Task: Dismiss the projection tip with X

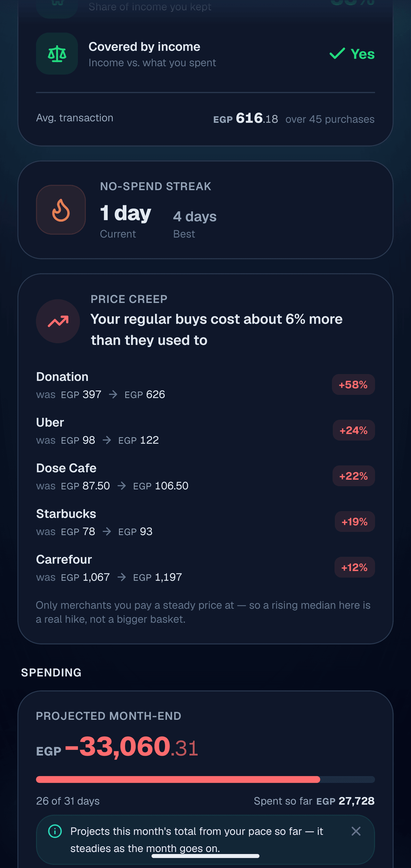Action: point(356,831)
